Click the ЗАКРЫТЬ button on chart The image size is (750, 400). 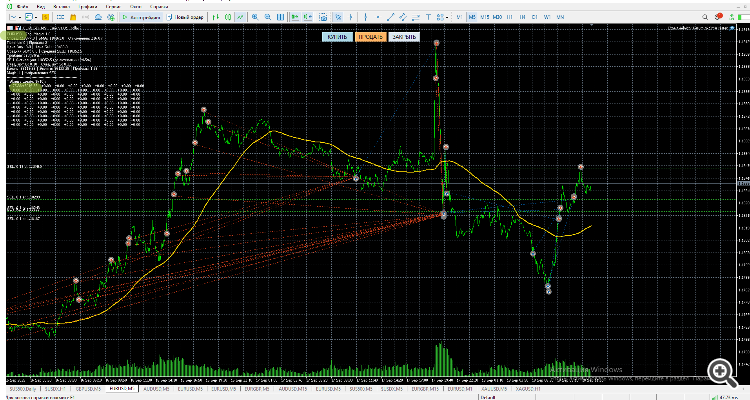click(x=404, y=37)
